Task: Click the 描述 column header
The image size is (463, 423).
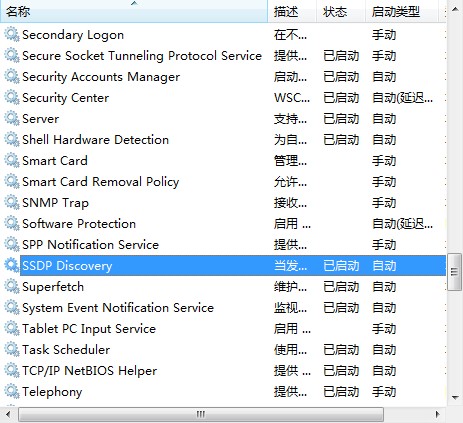Action: pos(292,11)
